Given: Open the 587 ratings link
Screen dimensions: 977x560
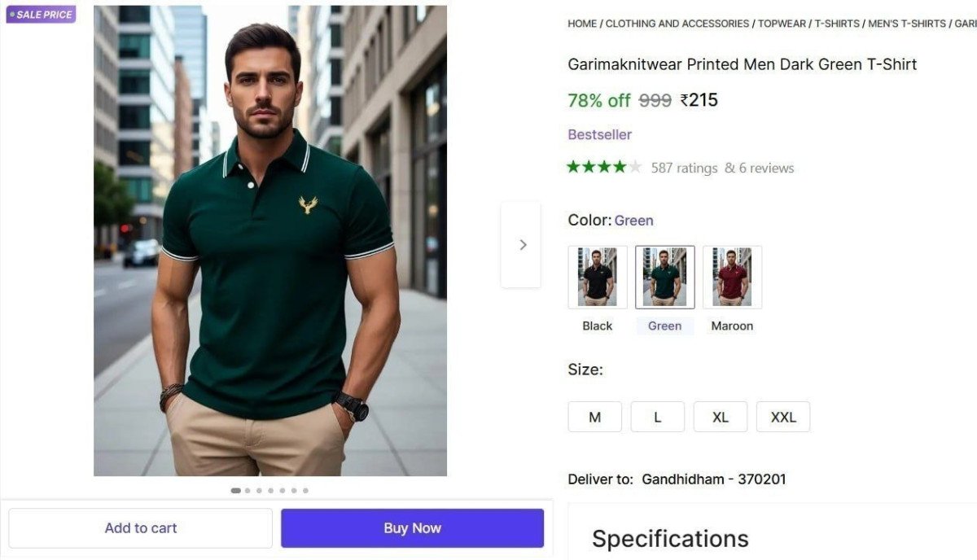Looking at the screenshot, I should [684, 168].
